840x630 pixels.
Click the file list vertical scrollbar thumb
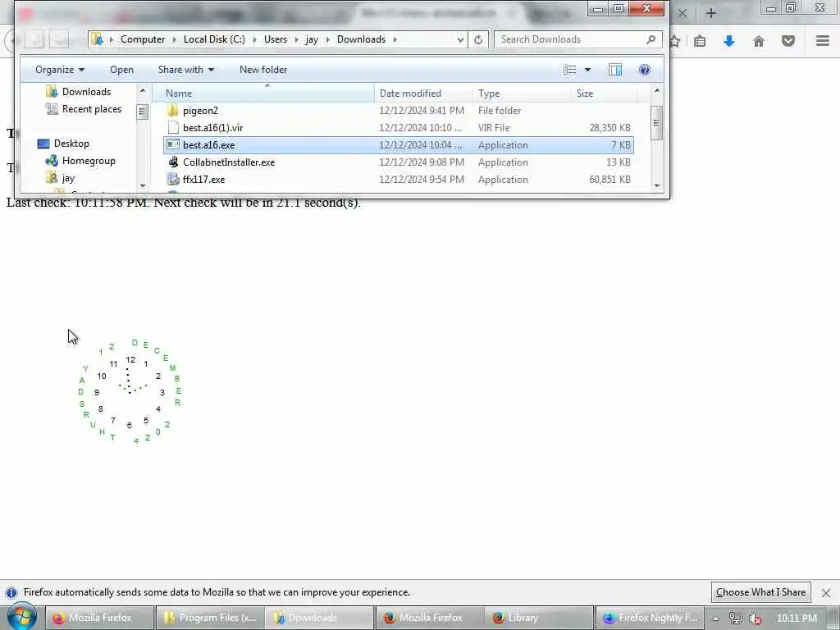657,123
